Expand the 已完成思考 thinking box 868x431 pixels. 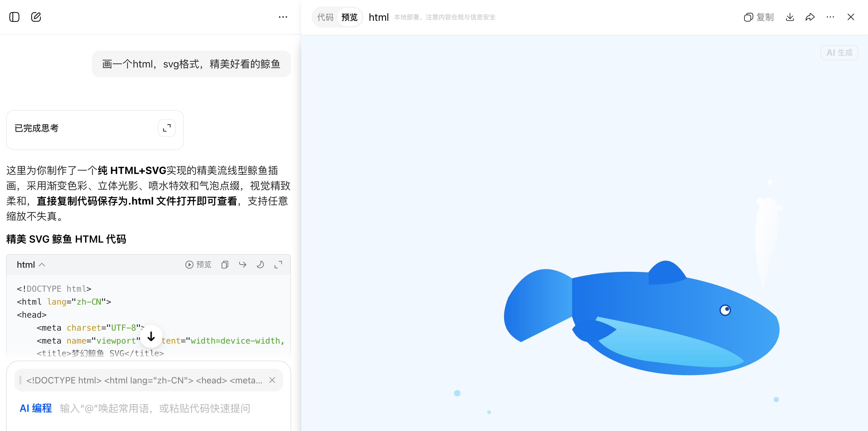pyautogui.click(x=167, y=128)
